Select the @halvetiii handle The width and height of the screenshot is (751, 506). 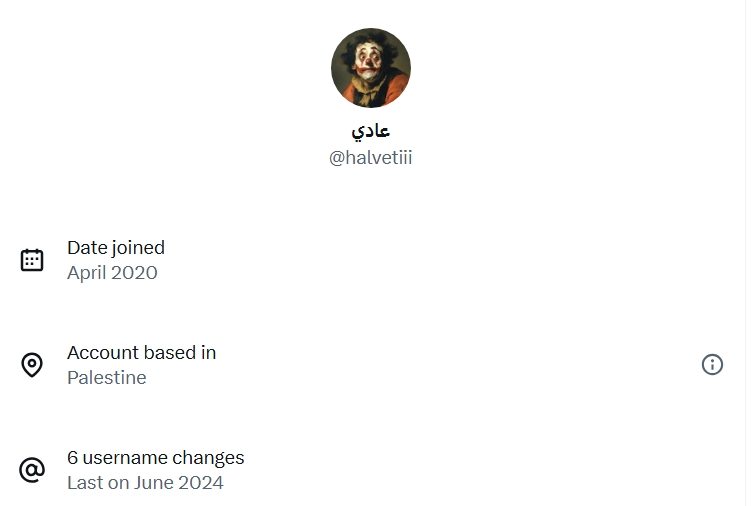[370, 158]
